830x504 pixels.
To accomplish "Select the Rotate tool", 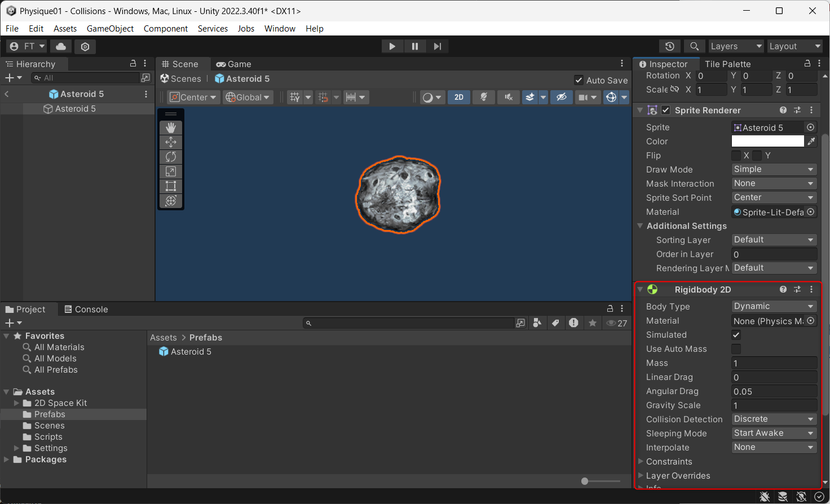I will coord(171,157).
